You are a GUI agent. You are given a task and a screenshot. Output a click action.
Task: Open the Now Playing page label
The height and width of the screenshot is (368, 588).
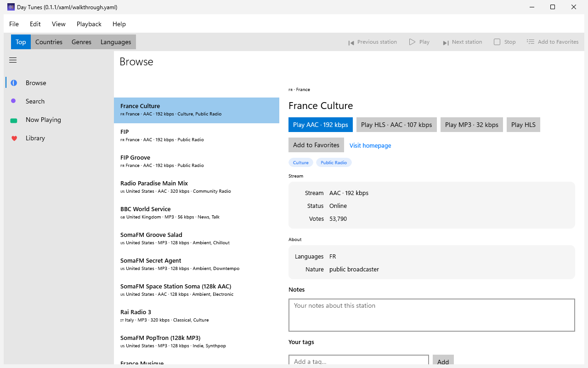[x=43, y=120]
